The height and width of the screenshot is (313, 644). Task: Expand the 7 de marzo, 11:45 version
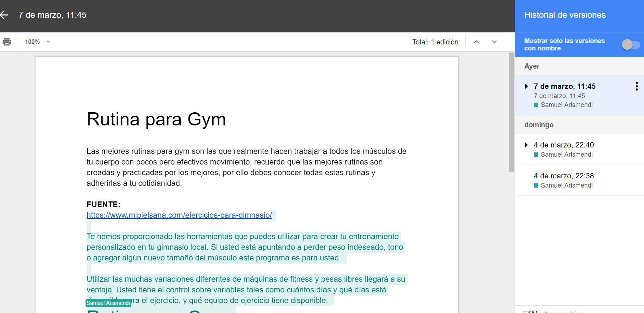526,86
